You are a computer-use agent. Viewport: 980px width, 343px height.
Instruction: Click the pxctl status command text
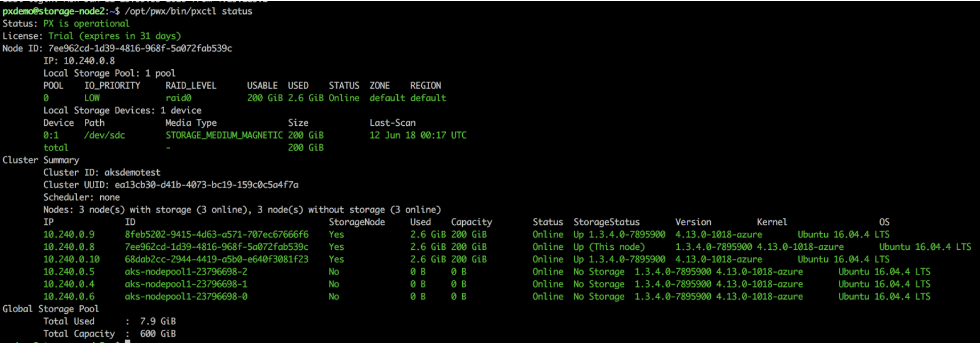click(x=188, y=11)
